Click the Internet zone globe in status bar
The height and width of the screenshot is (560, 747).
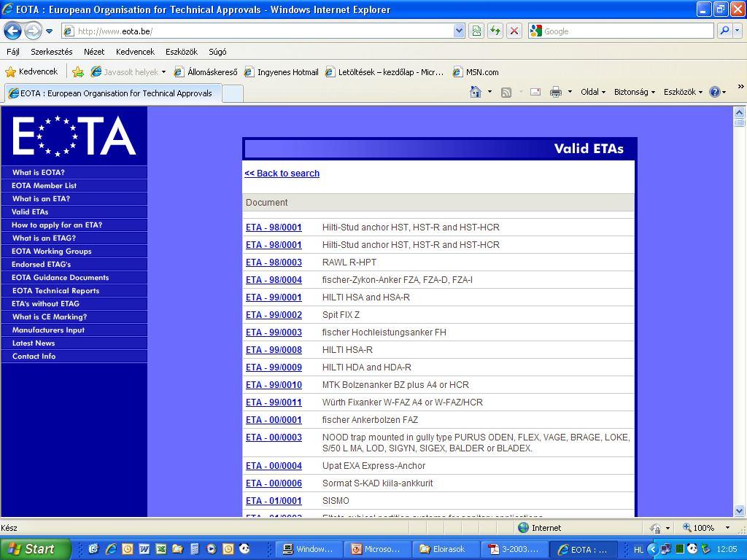[x=523, y=528]
